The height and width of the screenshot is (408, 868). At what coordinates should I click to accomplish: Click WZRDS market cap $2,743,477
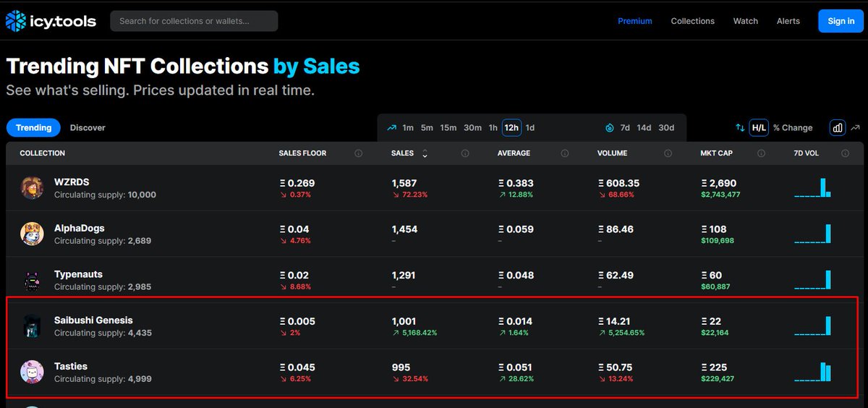tap(720, 195)
